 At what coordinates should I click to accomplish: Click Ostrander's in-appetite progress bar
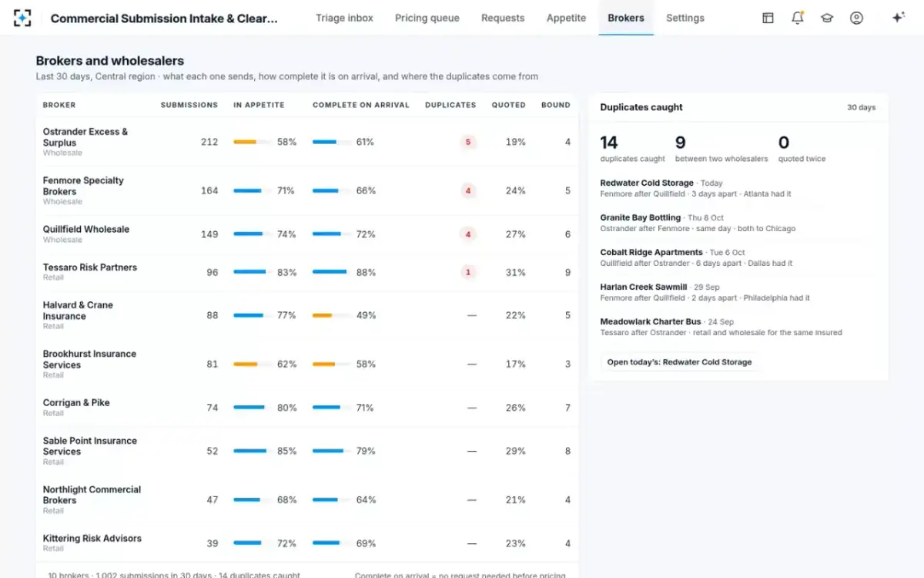[x=252, y=142]
